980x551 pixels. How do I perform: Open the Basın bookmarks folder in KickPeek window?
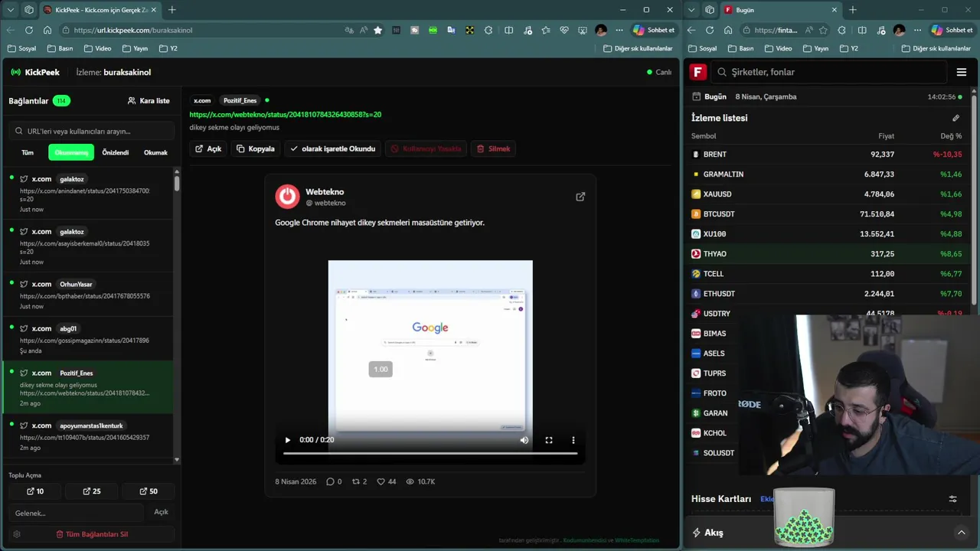(60, 48)
